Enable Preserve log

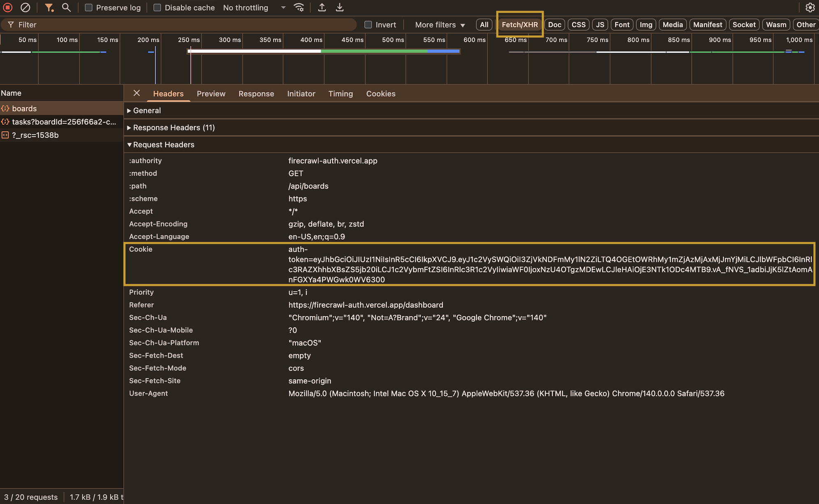[88, 7]
